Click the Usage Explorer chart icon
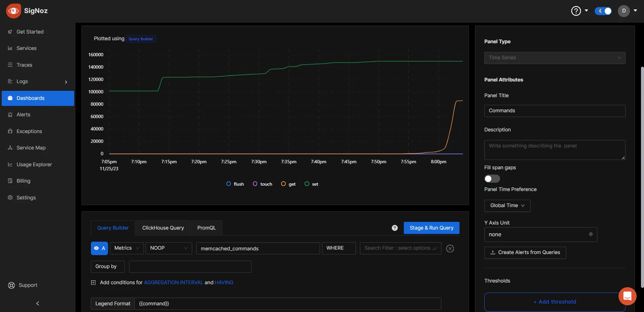 point(10,165)
